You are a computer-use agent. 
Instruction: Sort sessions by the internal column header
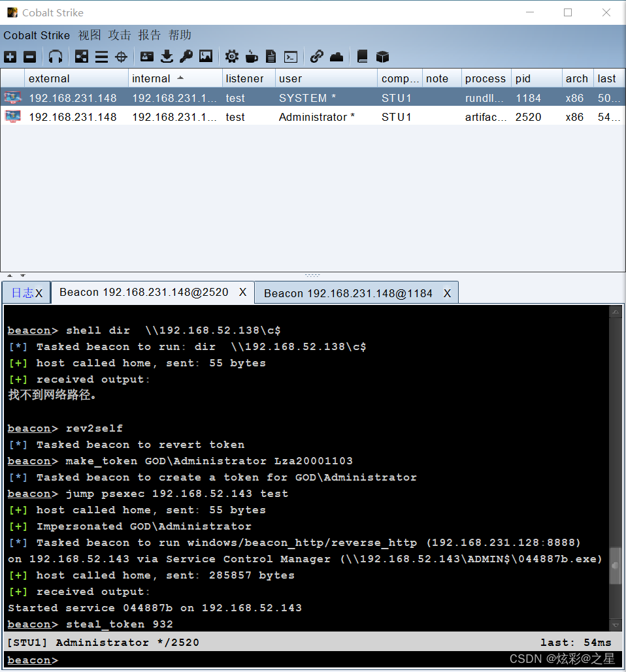(175, 78)
